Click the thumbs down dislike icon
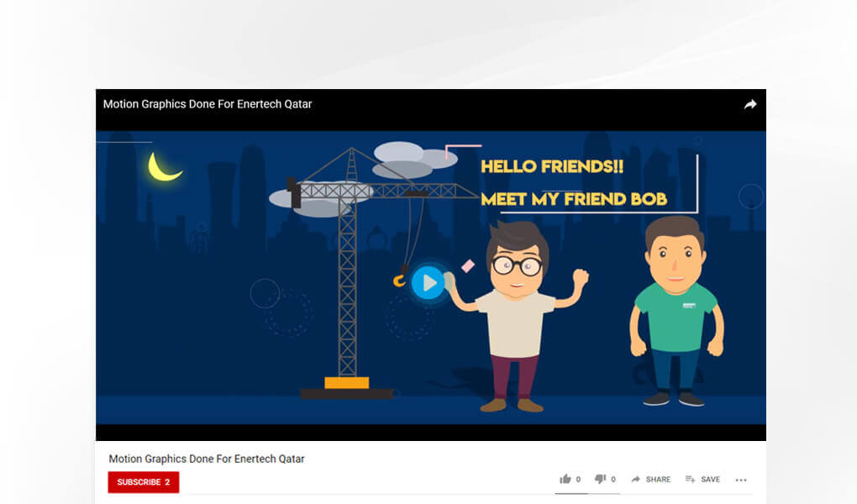Image resolution: width=857 pixels, height=504 pixels. [600, 480]
